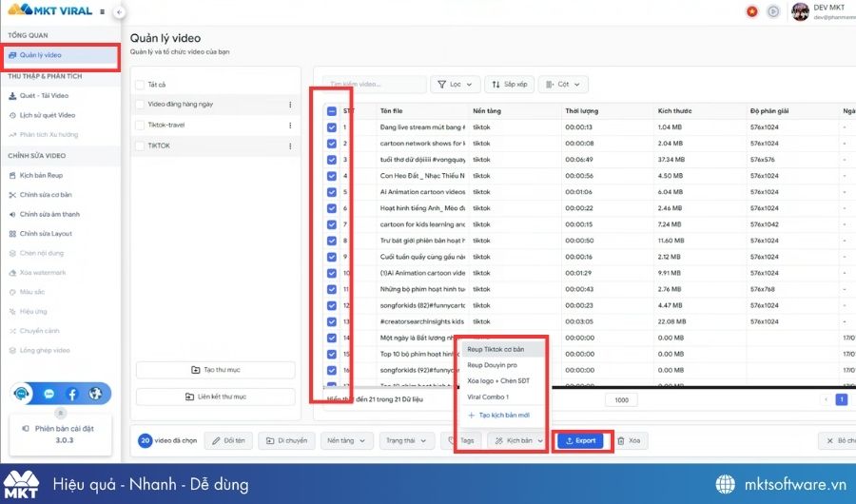Sort by Thời lượng column header
The width and height of the screenshot is (856, 504).
[x=581, y=111]
